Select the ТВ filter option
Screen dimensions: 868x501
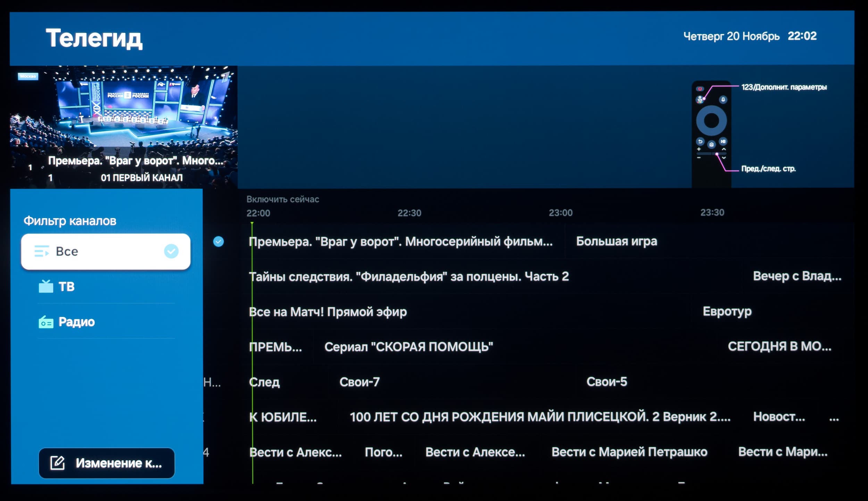click(x=67, y=287)
